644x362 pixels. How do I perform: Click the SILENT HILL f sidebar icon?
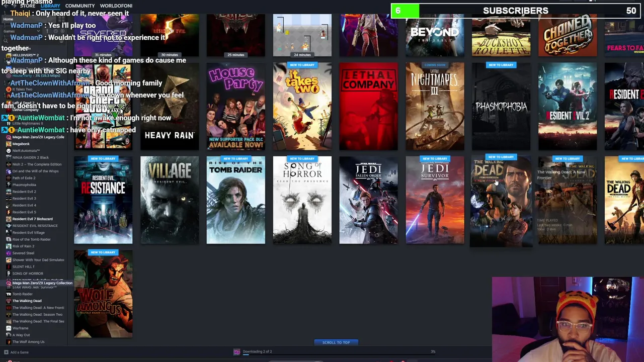coord(9,266)
